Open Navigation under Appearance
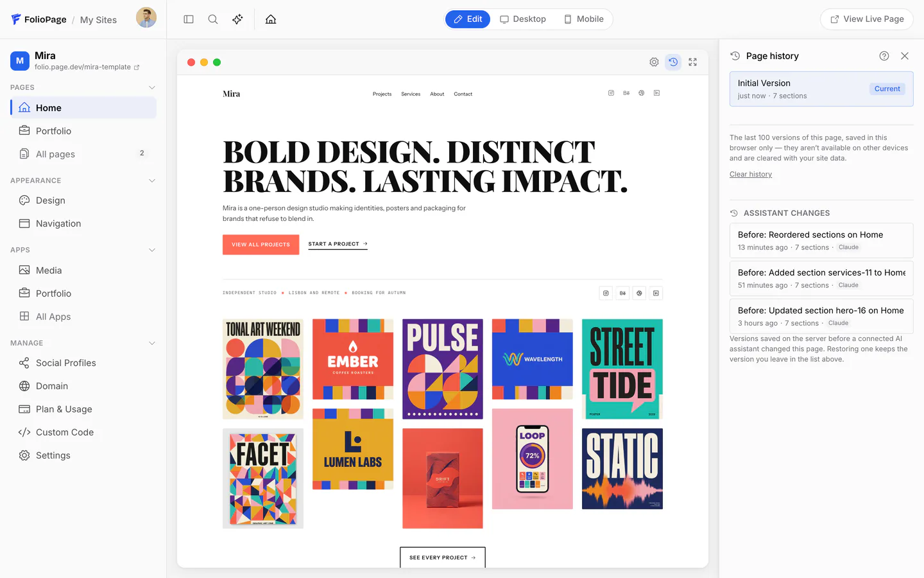 click(83, 223)
